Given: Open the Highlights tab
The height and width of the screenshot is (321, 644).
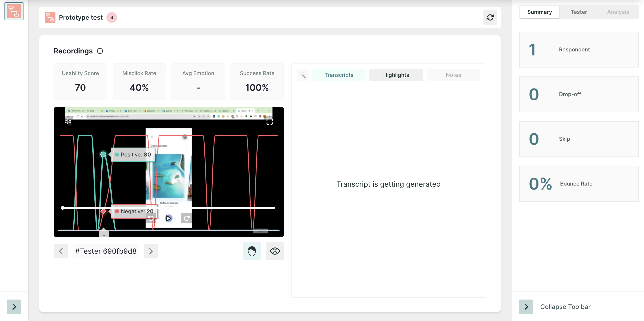Looking at the screenshot, I should click(x=396, y=75).
